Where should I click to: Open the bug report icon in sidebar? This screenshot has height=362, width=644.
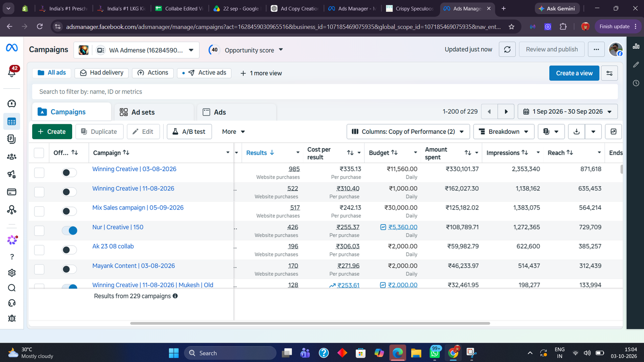pos(12,318)
